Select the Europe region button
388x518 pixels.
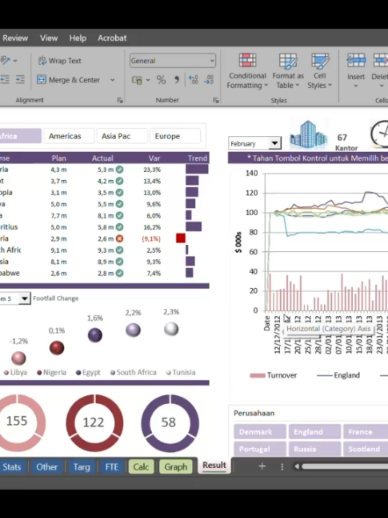[175, 136]
